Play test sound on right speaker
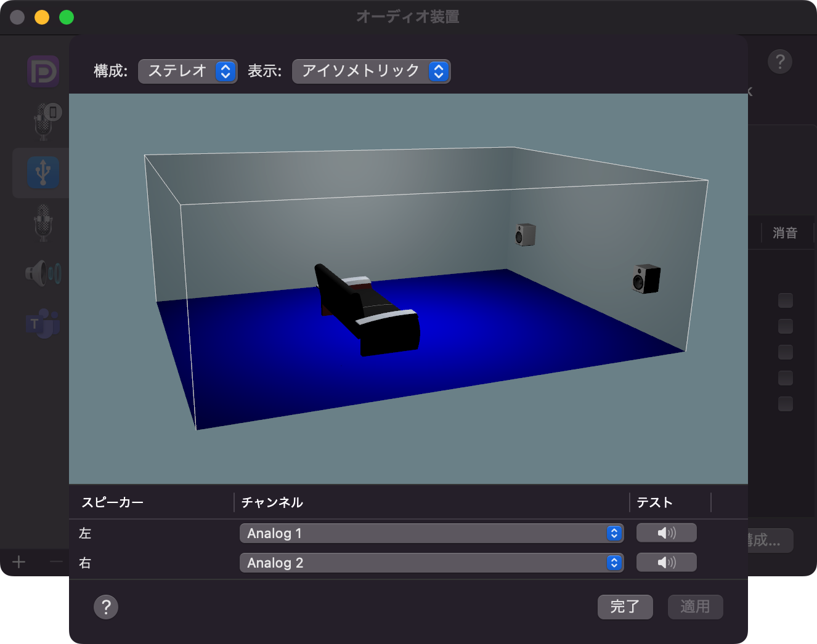Image resolution: width=817 pixels, height=644 pixels. (666, 563)
